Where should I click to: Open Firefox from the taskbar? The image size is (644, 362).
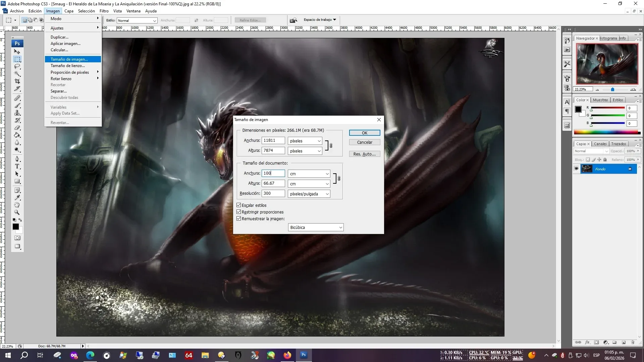point(287,355)
